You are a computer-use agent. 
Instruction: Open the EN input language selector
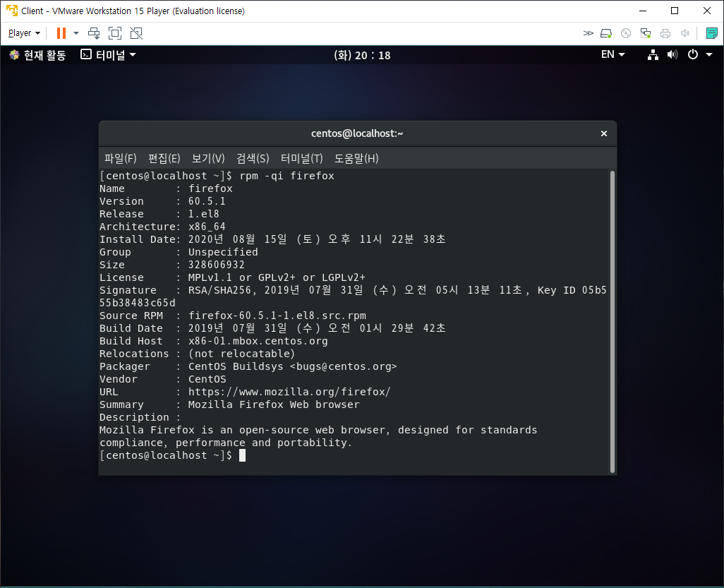[613, 54]
